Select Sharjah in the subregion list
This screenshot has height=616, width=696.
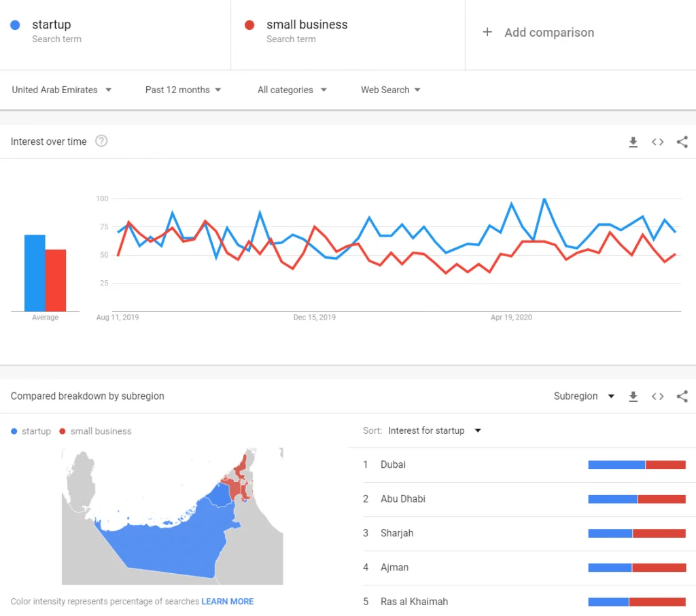(396, 533)
